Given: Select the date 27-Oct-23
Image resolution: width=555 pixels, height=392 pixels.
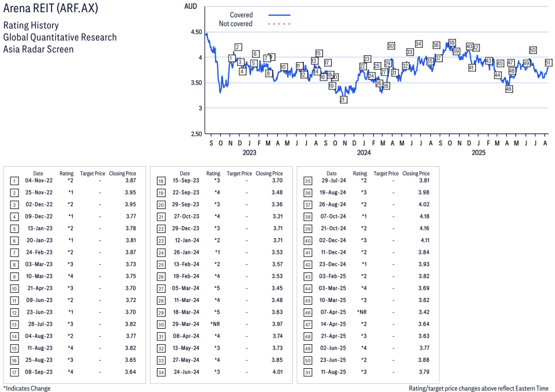Looking at the screenshot, I should [x=186, y=217].
